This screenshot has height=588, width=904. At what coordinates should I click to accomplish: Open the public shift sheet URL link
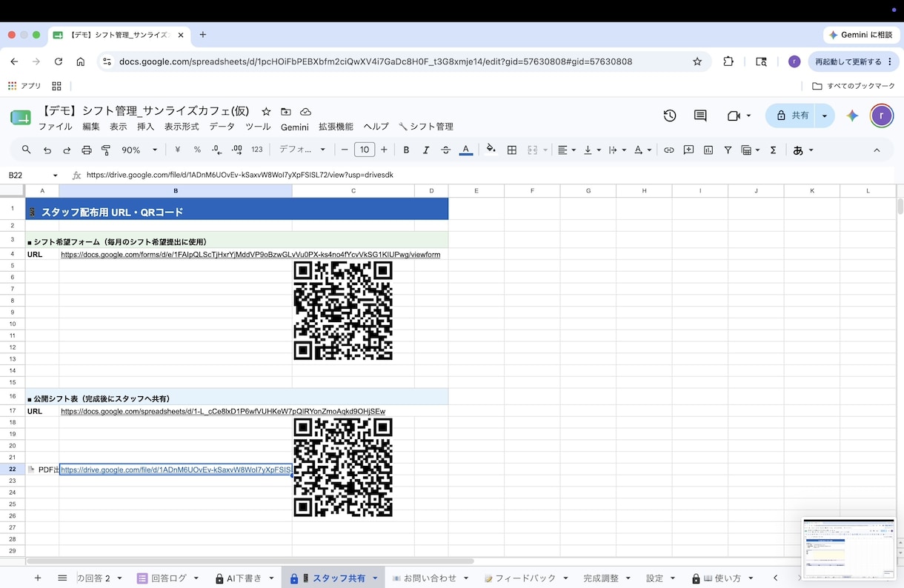pyautogui.click(x=223, y=411)
